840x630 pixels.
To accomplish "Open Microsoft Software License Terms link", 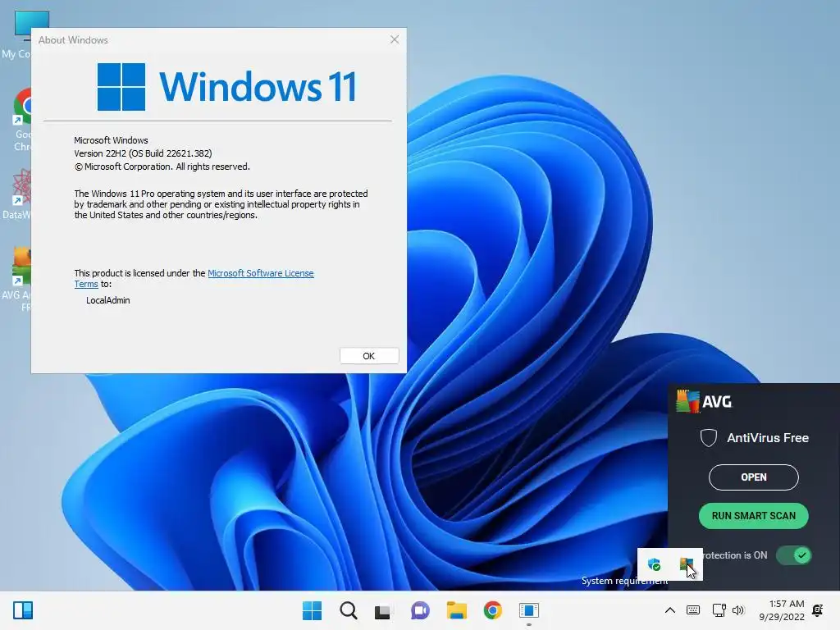I will point(260,273).
